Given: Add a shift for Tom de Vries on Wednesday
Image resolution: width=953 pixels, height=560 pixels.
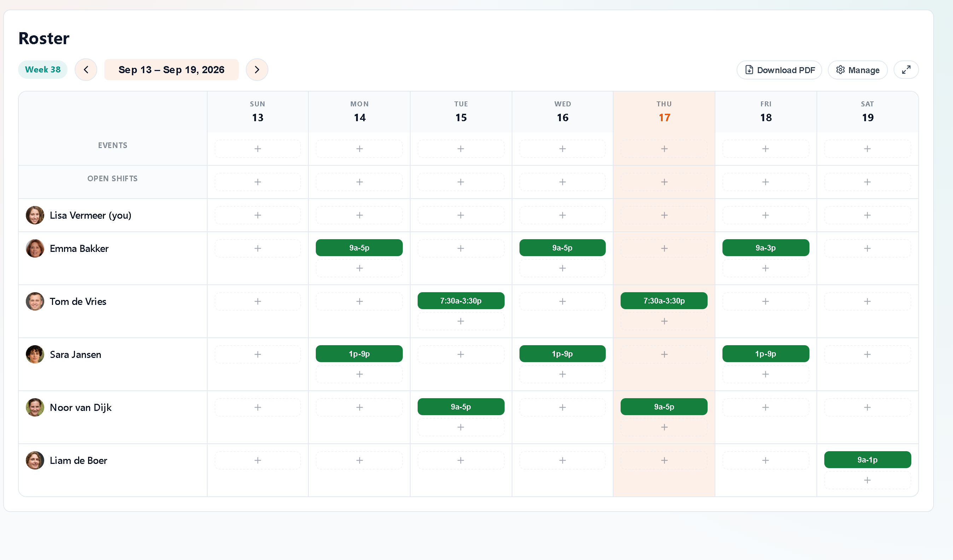Looking at the screenshot, I should 562,301.
